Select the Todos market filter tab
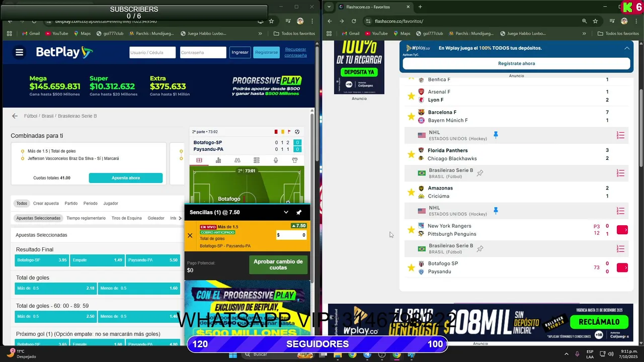 click(22, 204)
